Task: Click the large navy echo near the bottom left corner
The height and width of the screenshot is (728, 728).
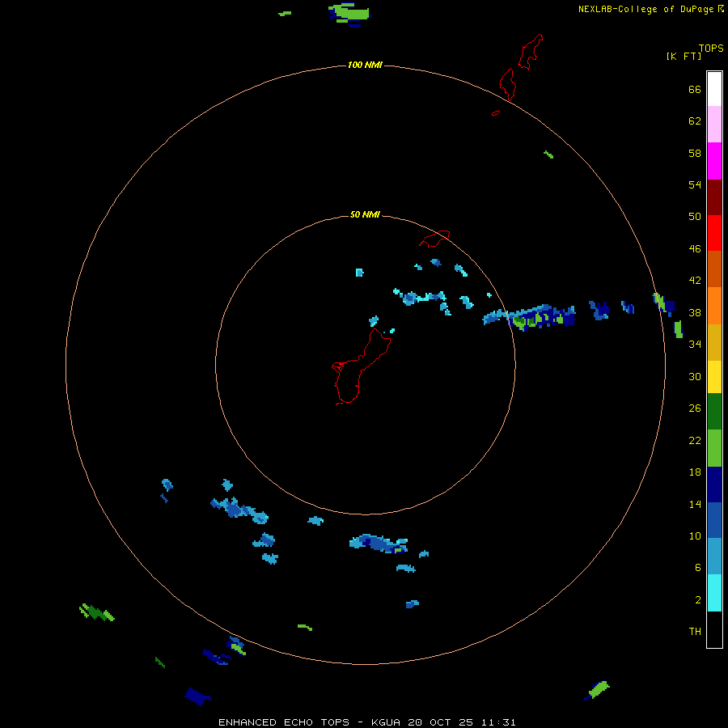Action: pos(198,697)
